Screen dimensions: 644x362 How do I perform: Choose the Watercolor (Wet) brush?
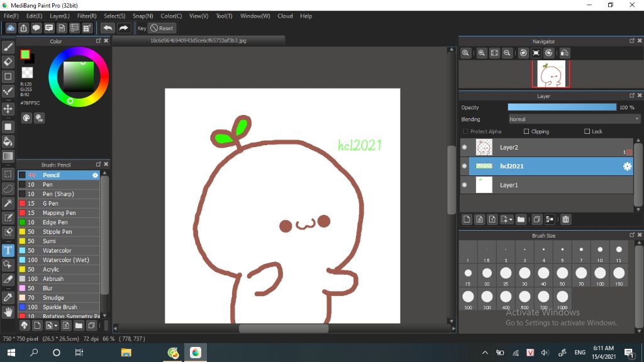point(58,260)
